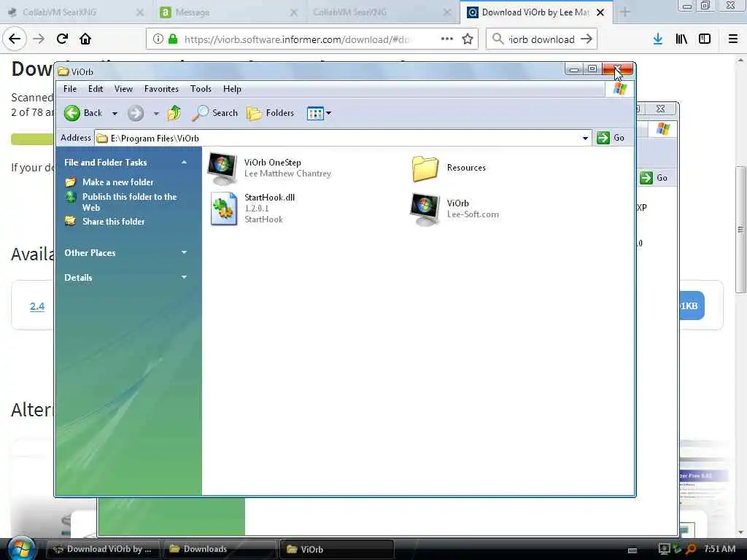Expand the Other Places panel
The image size is (747, 560).
[x=184, y=253]
